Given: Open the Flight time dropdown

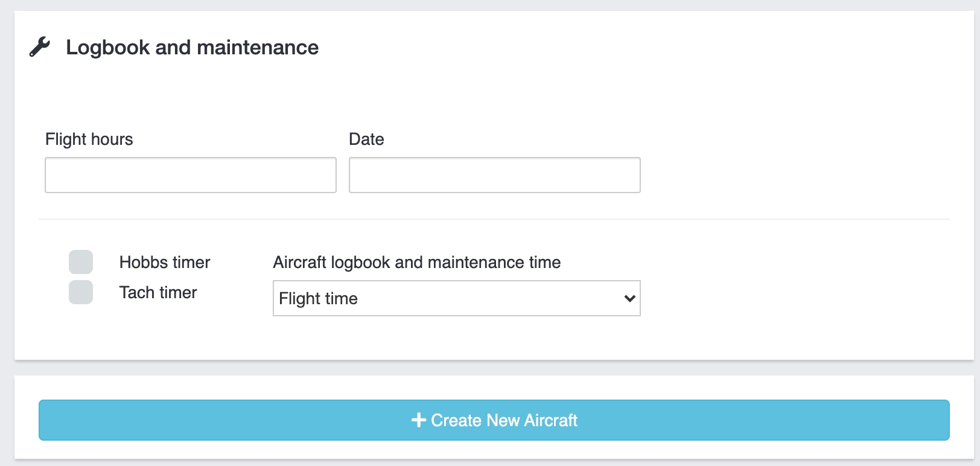Looking at the screenshot, I should point(456,298).
